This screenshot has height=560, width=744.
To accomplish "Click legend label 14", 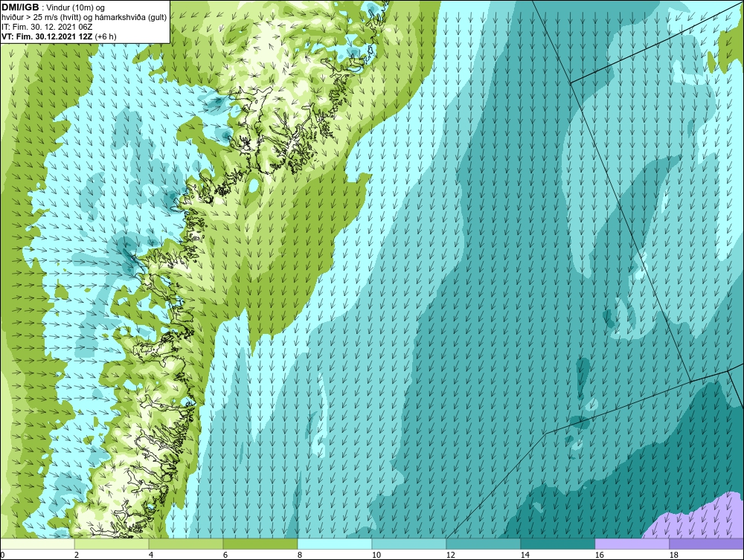I will point(525,555).
